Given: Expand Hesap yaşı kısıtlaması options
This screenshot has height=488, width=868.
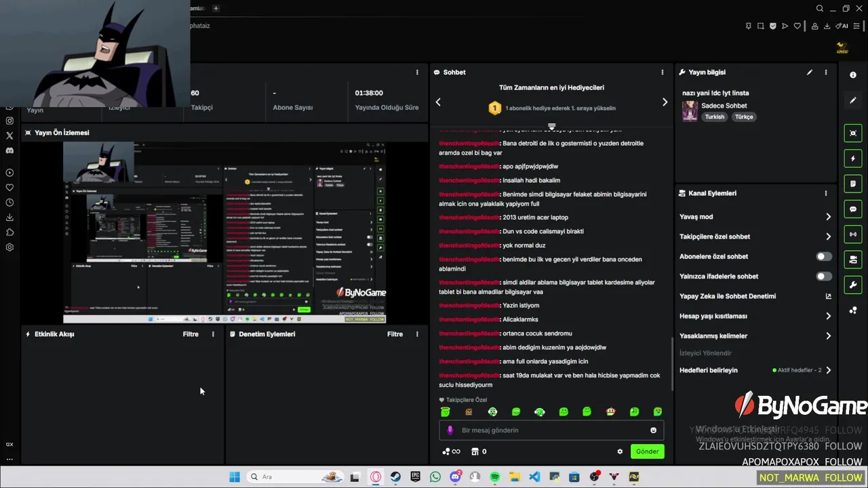Looking at the screenshot, I should point(828,316).
